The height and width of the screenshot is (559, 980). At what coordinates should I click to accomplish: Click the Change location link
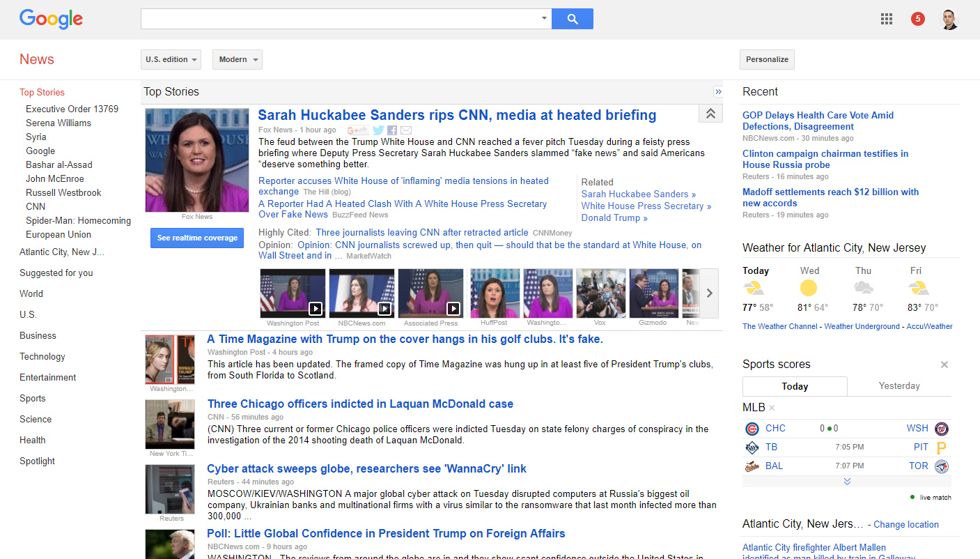tap(906, 525)
